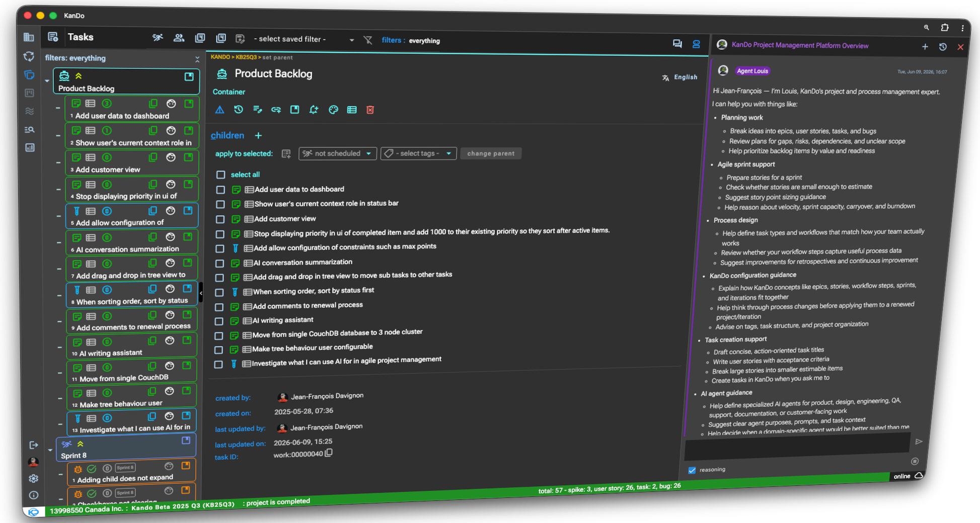980x523 pixels.
Task: Click the 'change parent' button
Action: click(491, 153)
